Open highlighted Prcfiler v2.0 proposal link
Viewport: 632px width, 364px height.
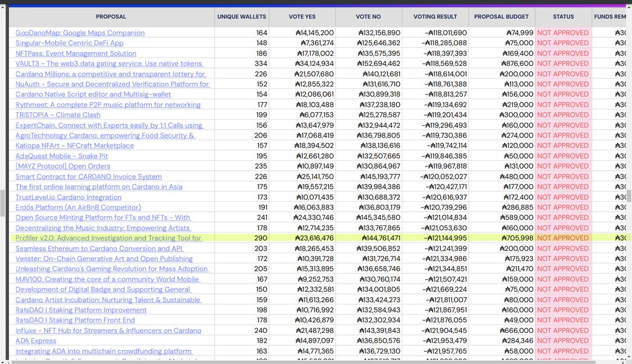(x=109, y=238)
